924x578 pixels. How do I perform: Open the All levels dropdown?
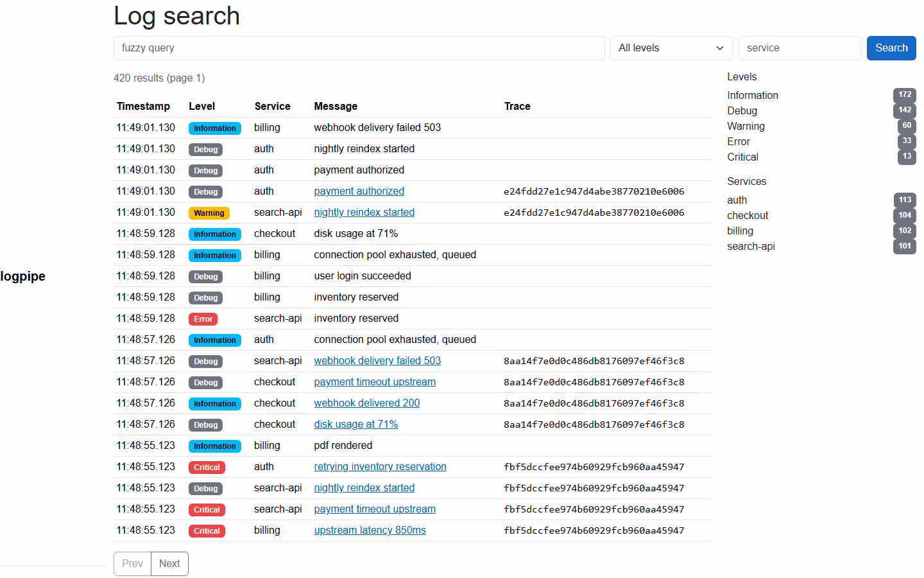click(x=671, y=48)
